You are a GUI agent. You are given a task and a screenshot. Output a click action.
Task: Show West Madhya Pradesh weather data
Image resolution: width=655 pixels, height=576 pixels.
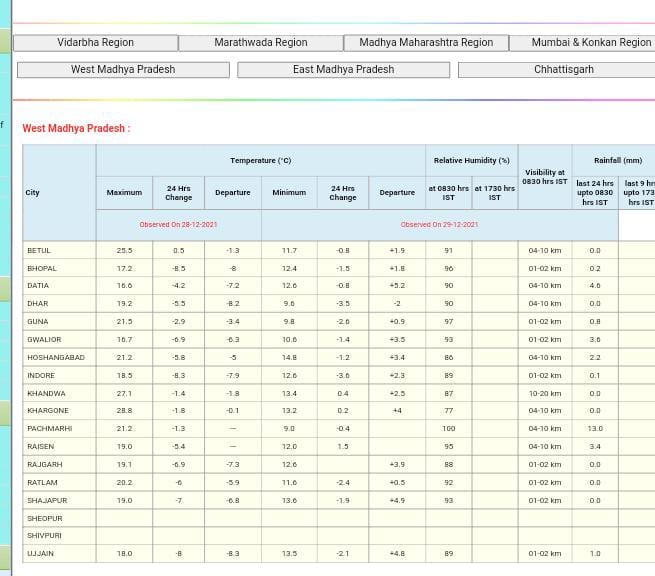tap(123, 70)
